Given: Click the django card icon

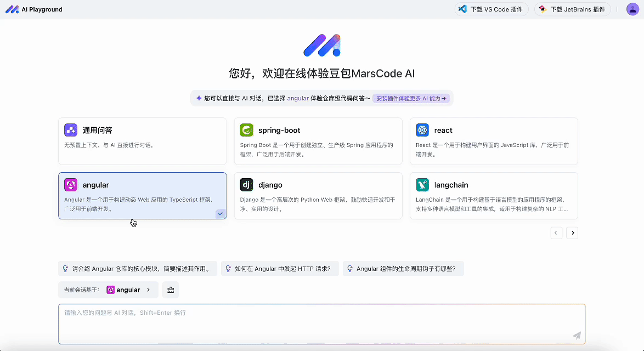Looking at the screenshot, I should click(246, 185).
